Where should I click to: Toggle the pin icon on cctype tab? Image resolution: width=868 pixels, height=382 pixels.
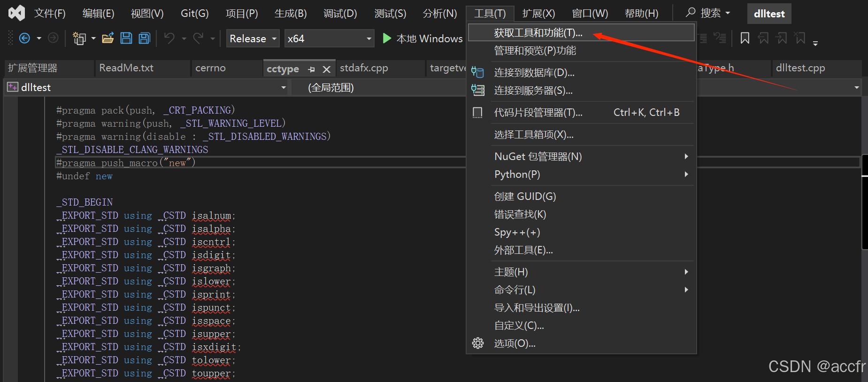click(x=311, y=69)
